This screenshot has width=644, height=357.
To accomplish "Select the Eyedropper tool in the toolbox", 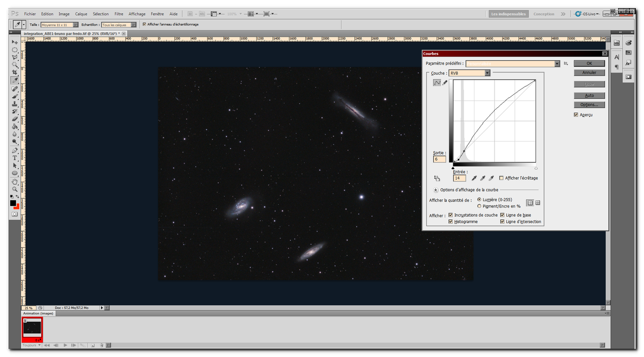I will [15, 80].
